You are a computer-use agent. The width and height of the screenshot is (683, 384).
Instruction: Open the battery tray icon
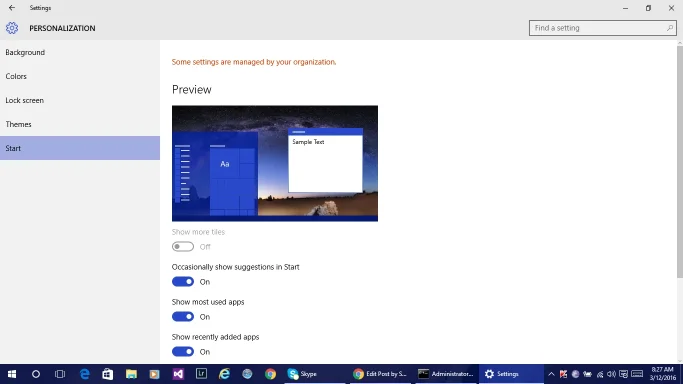click(x=588, y=374)
